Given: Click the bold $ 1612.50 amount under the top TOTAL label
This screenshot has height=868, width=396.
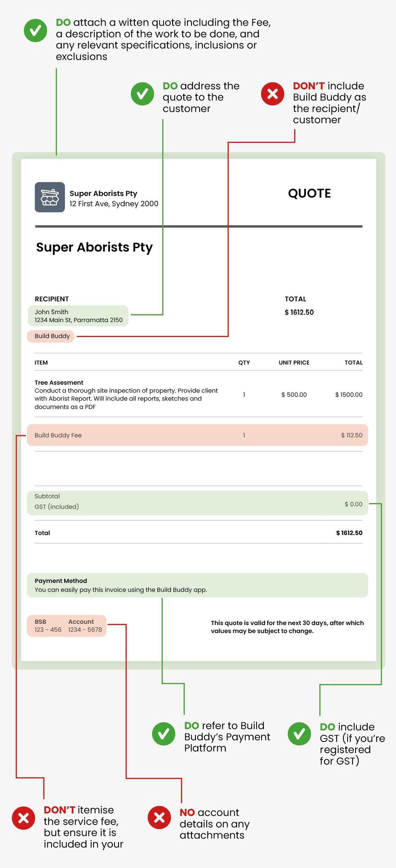Looking at the screenshot, I should coord(299,312).
